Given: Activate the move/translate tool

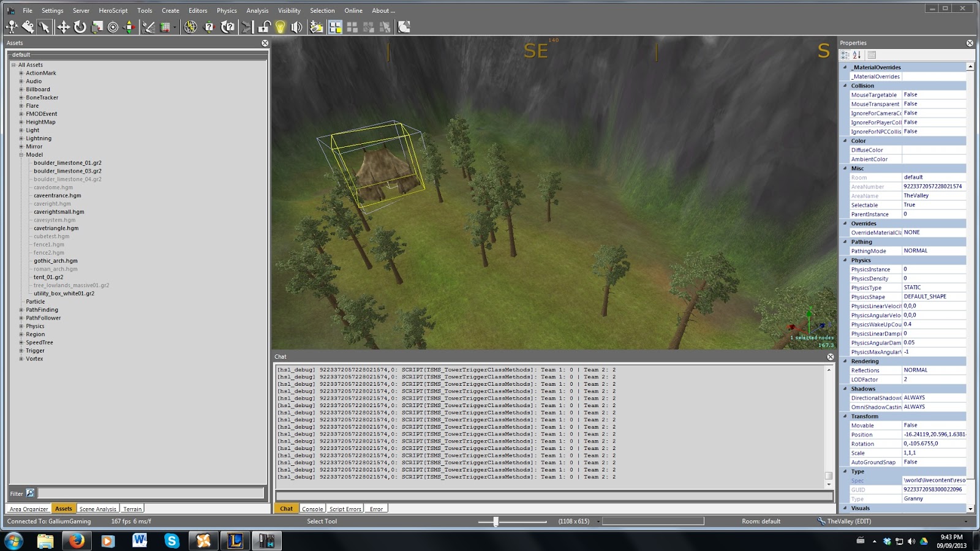Looking at the screenshot, I should [64, 26].
